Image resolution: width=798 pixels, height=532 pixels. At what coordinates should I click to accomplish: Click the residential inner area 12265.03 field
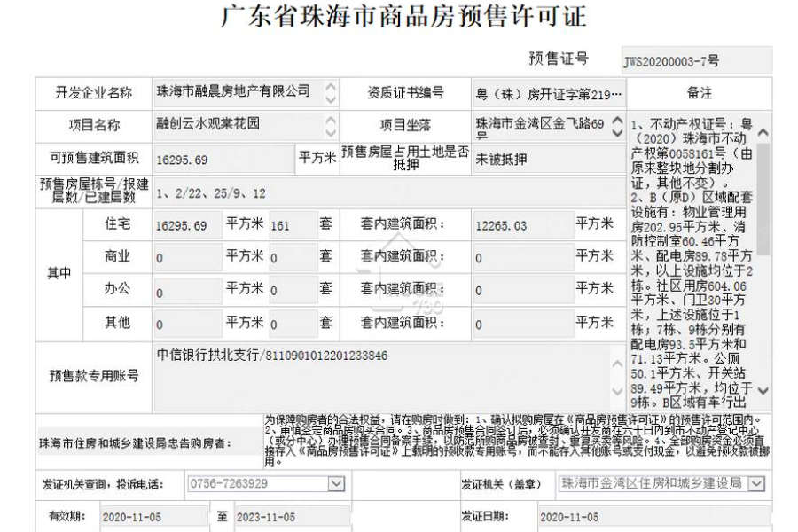pyautogui.click(x=523, y=225)
